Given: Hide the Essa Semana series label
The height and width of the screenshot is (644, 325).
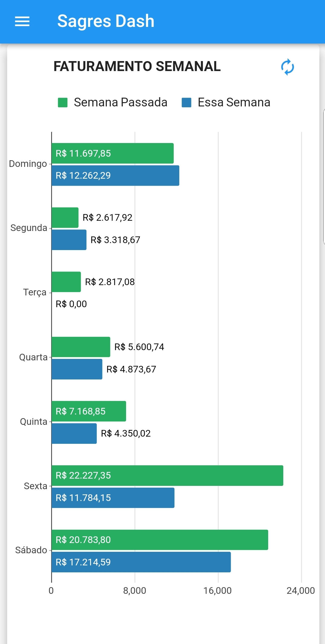Looking at the screenshot, I should 234,102.
